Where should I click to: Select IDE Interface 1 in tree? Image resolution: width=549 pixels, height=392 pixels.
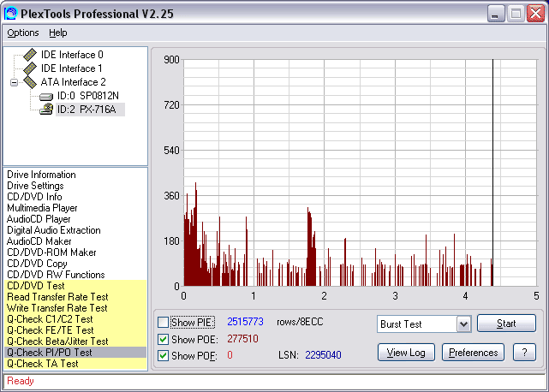pos(72,68)
